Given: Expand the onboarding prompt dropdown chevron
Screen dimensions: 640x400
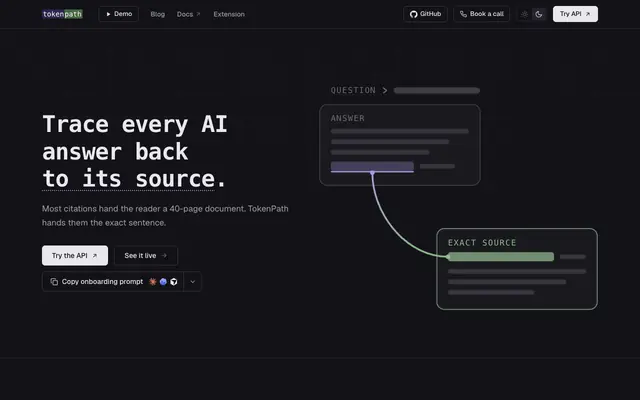Looking at the screenshot, I should point(193,282).
